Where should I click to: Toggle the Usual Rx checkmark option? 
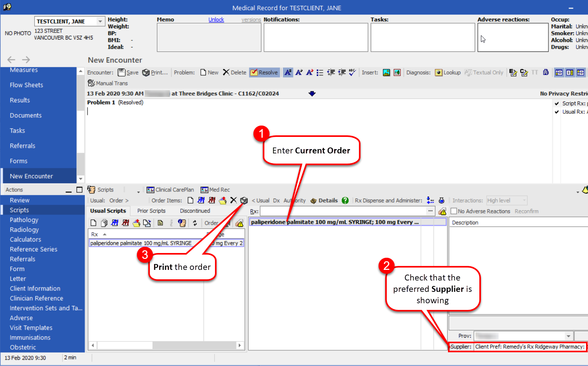coord(557,112)
